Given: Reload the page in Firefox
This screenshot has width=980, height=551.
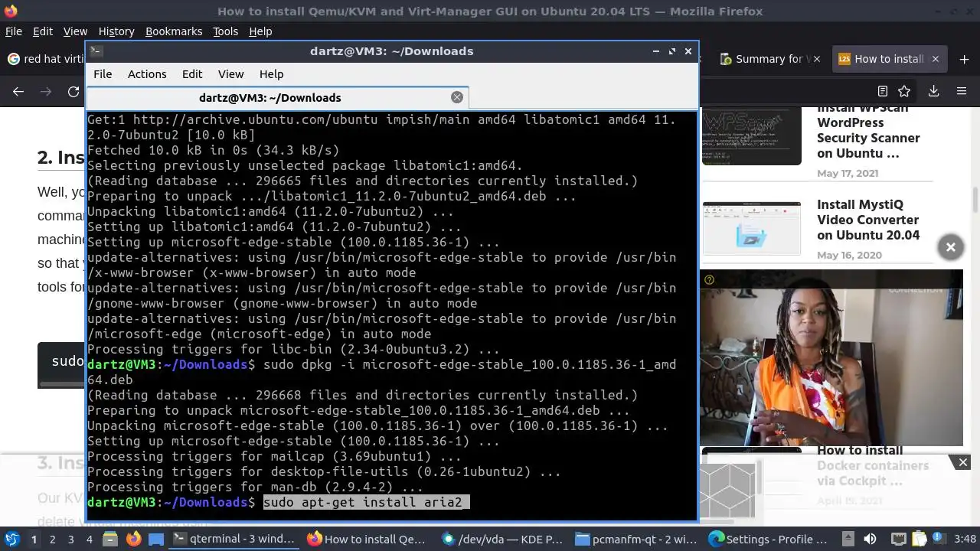Looking at the screenshot, I should (x=73, y=91).
